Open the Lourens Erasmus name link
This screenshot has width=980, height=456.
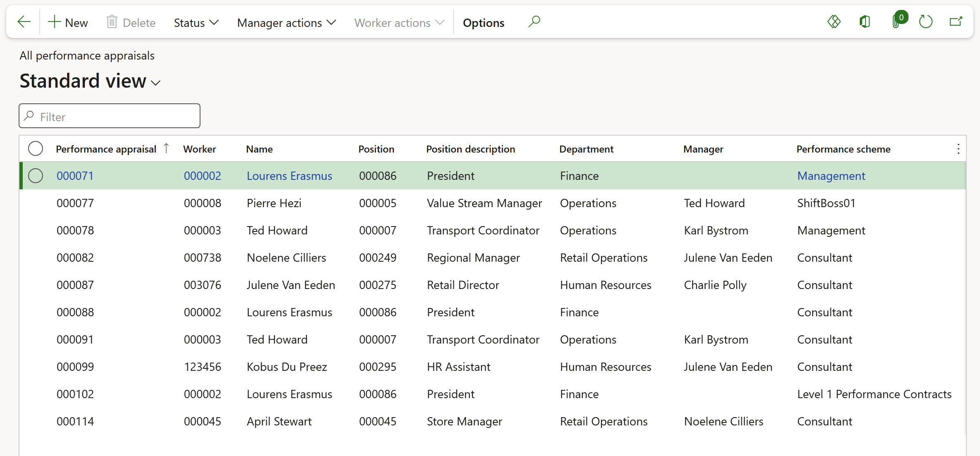[289, 176]
